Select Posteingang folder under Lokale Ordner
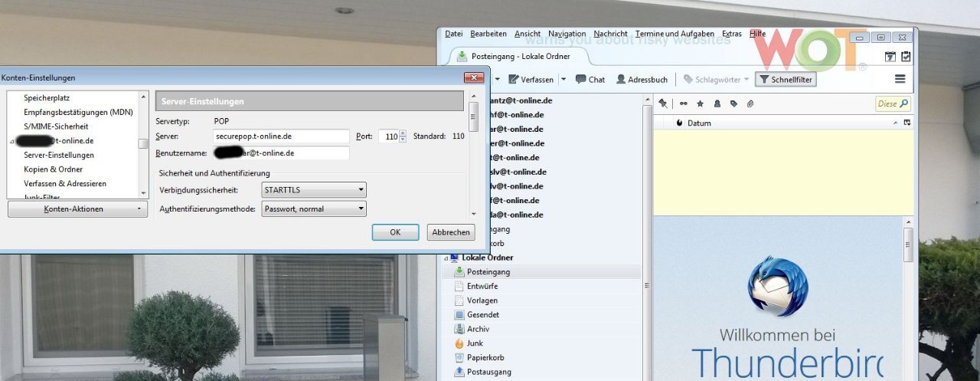This screenshot has width=980, height=381. click(x=543, y=271)
